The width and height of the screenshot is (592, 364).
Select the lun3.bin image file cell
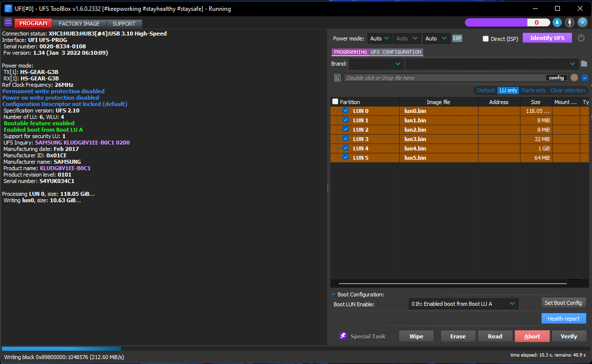coord(439,139)
